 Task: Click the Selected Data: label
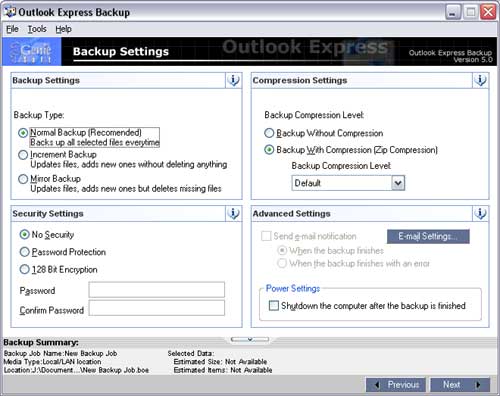[x=191, y=353]
